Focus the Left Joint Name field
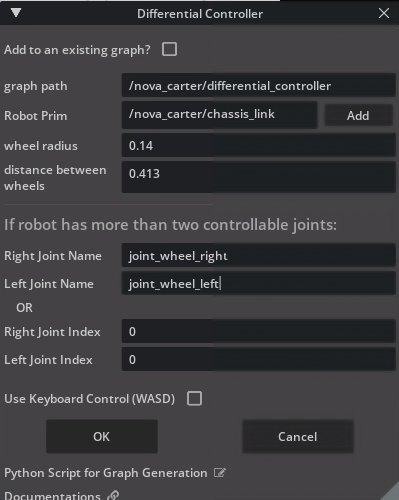Image resolution: width=399 pixels, height=500 pixels. (258, 283)
